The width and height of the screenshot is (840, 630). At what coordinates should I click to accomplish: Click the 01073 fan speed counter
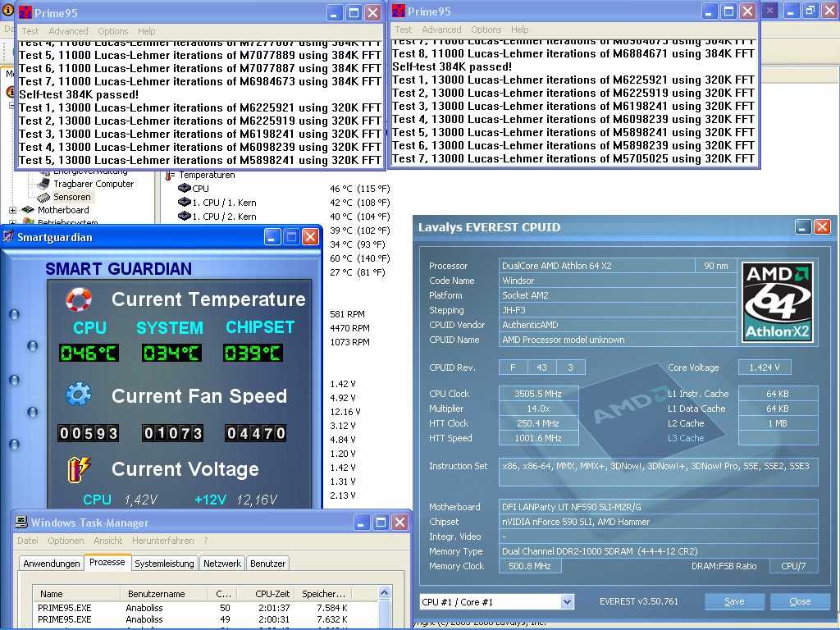(x=172, y=433)
